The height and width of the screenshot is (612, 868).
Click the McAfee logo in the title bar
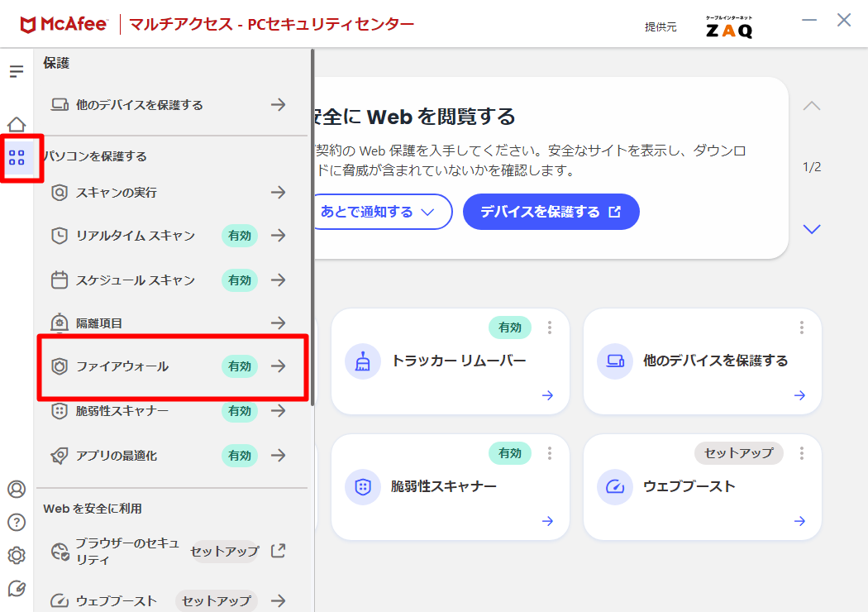click(x=63, y=24)
